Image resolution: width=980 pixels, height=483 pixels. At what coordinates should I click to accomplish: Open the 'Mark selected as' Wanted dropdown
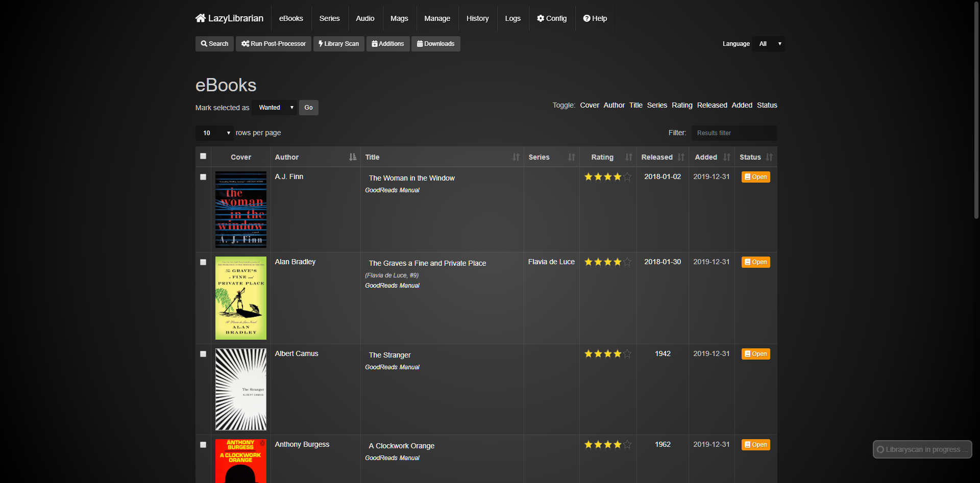(275, 108)
